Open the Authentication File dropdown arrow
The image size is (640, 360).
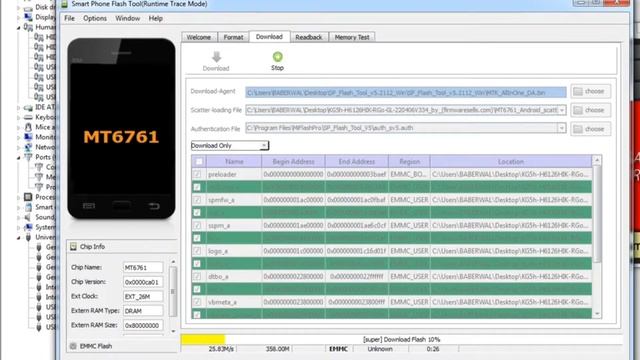tap(562, 128)
